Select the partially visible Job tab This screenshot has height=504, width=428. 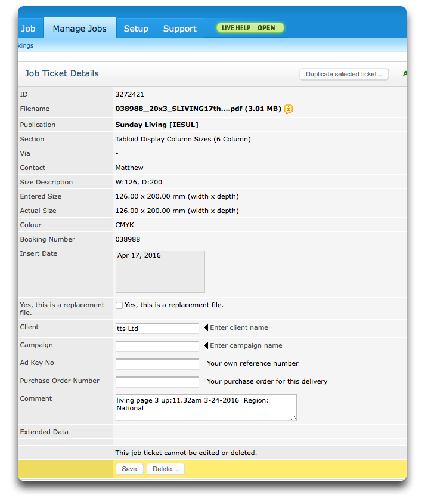point(27,29)
